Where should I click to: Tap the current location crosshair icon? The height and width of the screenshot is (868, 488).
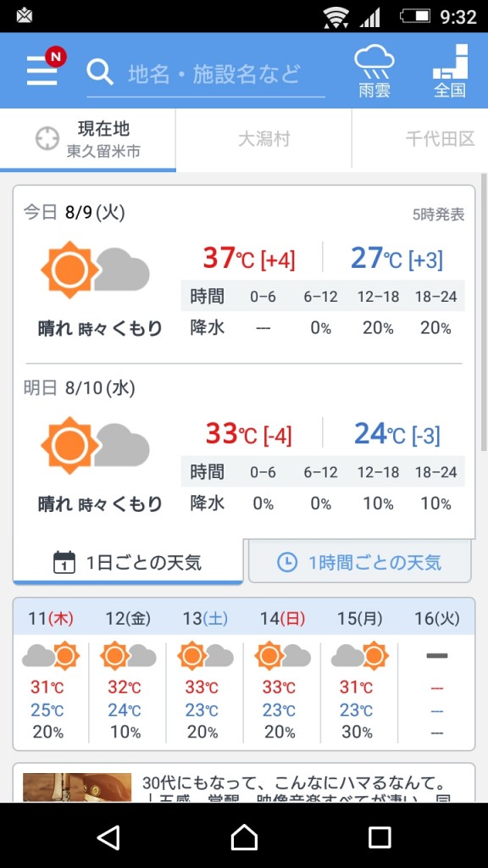pyautogui.click(x=47, y=138)
